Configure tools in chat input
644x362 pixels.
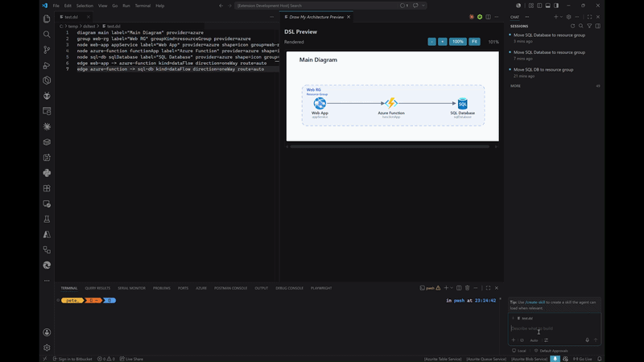click(547, 339)
